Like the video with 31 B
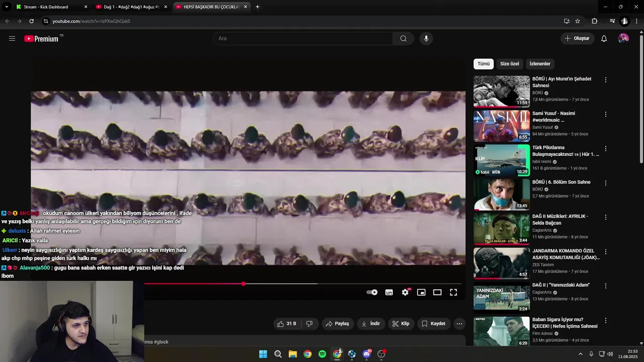This screenshot has width=644, height=362. (x=287, y=324)
